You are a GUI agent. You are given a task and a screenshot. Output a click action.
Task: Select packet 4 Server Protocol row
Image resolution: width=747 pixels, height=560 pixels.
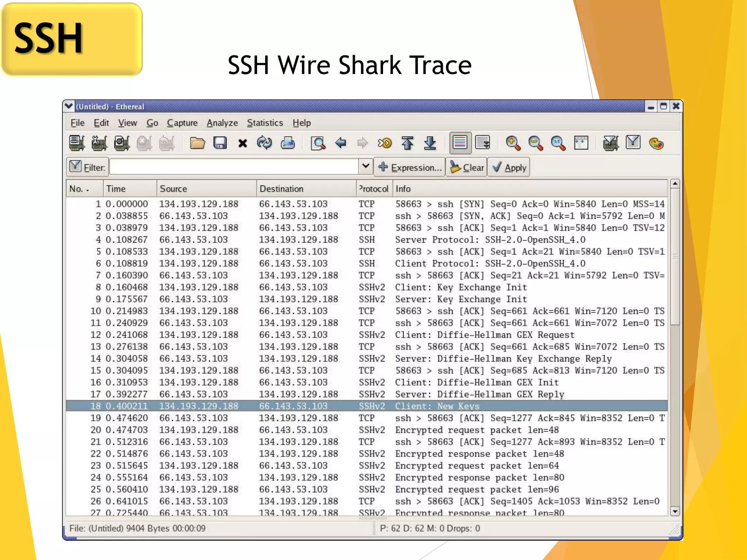367,240
